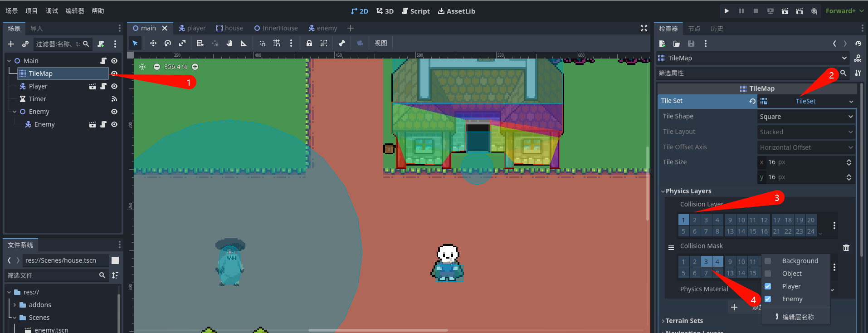Toggle Grid Snap in viewport toolbar

[x=277, y=43]
